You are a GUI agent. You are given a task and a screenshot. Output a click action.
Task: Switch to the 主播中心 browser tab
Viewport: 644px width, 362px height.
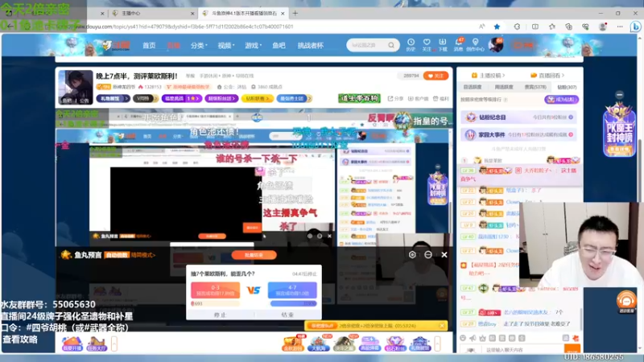(152, 13)
